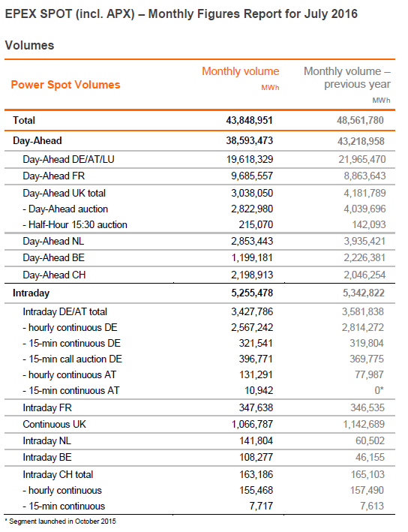The height and width of the screenshot is (532, 408).
Task: Select the Day-Ahead row label
Action: pyautogui.click(x=37, y=141)
